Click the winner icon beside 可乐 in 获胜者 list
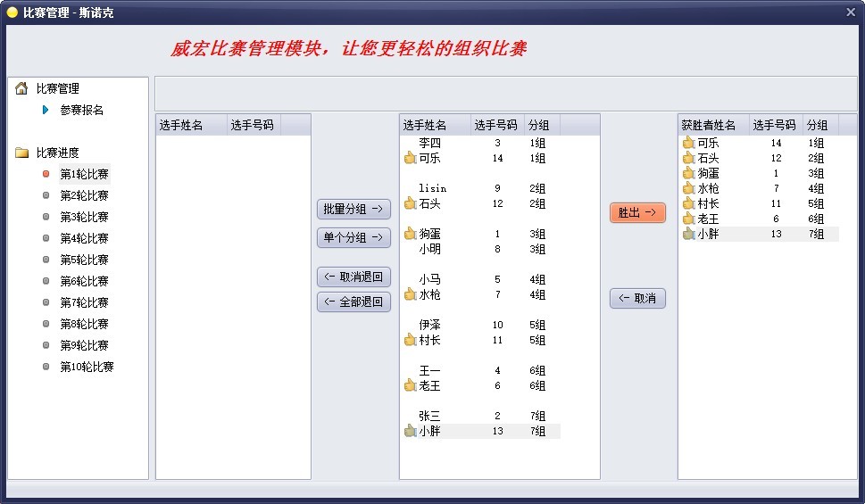 (688, 143)
